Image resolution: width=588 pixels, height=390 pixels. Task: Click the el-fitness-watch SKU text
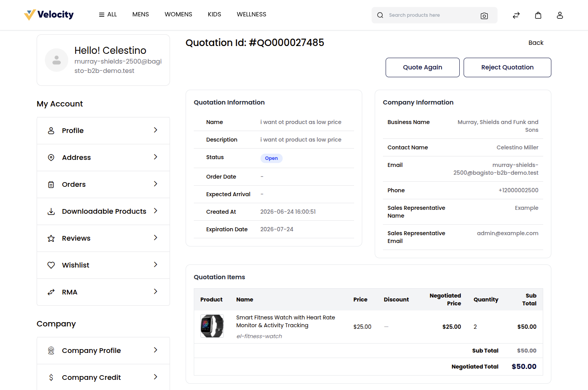(x=259, y=336)
